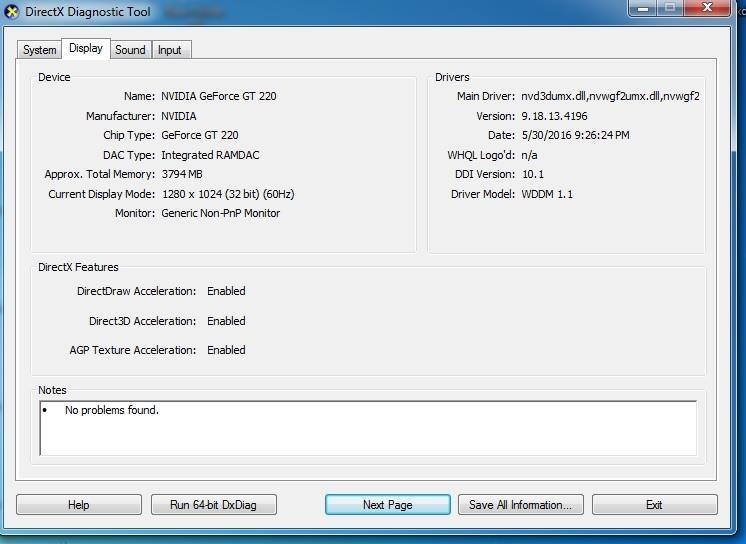
Task: Click the DirectX Diagnostic Tool title icon
Action: tap(11, 11)
